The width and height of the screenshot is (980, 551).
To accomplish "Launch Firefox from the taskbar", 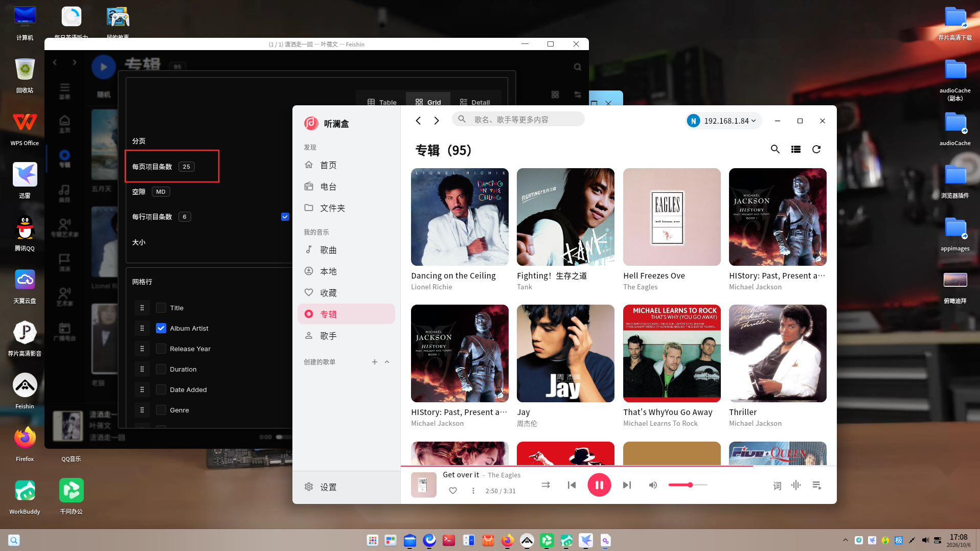I will point(507,540).
